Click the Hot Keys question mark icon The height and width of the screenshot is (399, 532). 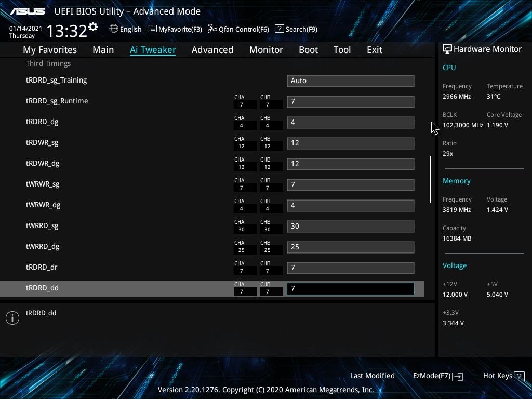519,376
